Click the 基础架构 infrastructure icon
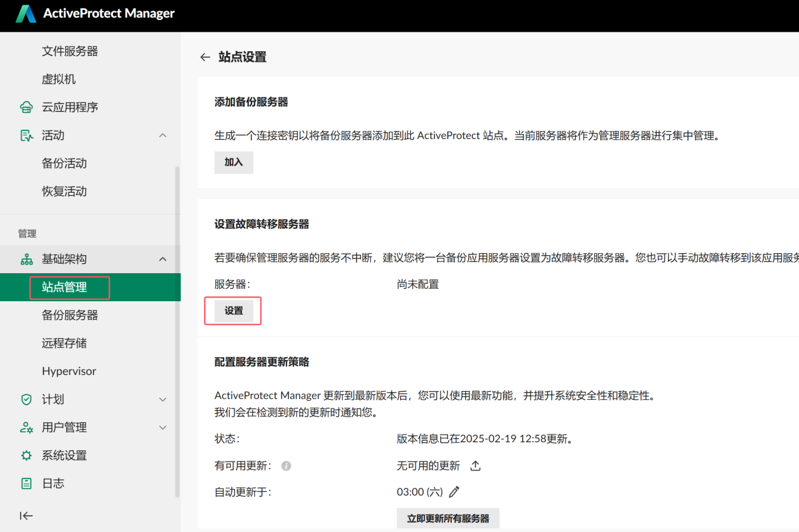 (26, 259)
